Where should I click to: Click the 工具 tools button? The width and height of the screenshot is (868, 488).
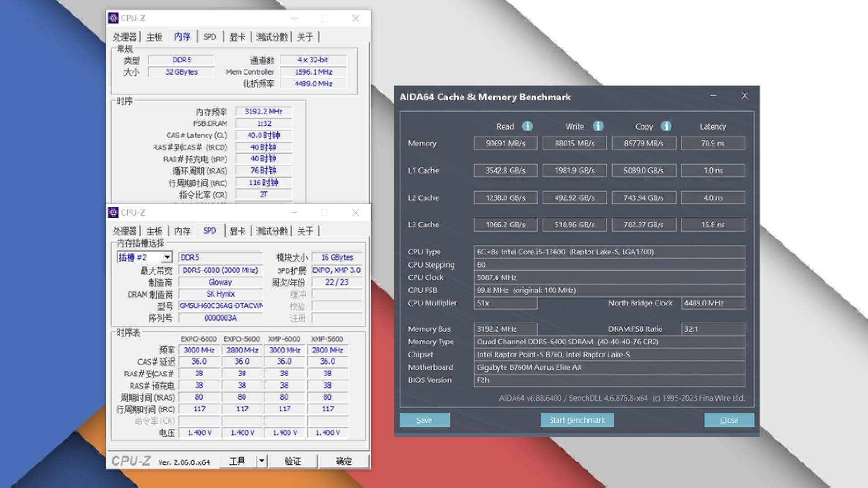237,461
